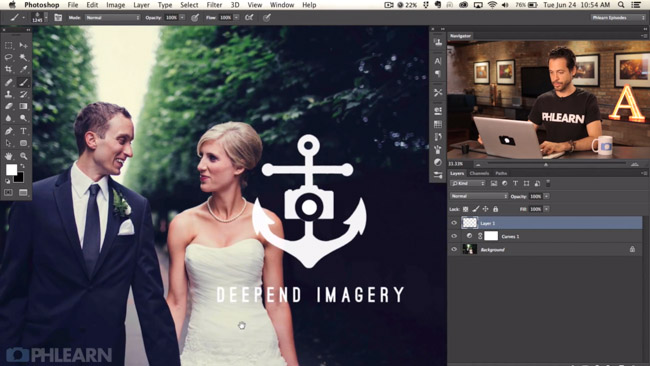Select the Brush tool in toolbox
This screenshot has width=650, height=366.
click(23, 82)
